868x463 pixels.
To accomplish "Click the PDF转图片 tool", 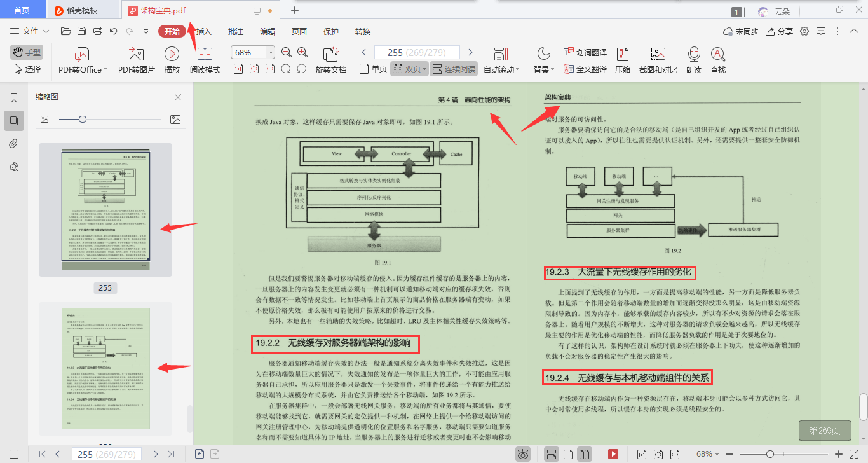I will point(137,61).
